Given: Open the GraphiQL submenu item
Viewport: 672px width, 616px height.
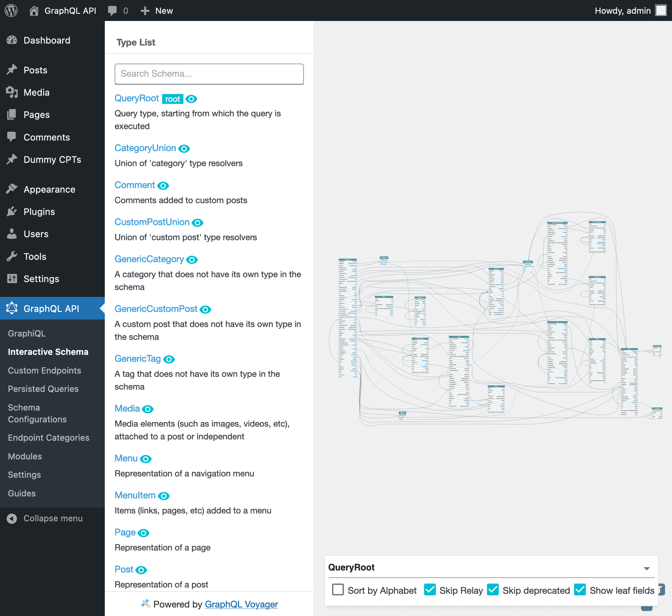Looking at the screenshot, I should click(27, 334).
